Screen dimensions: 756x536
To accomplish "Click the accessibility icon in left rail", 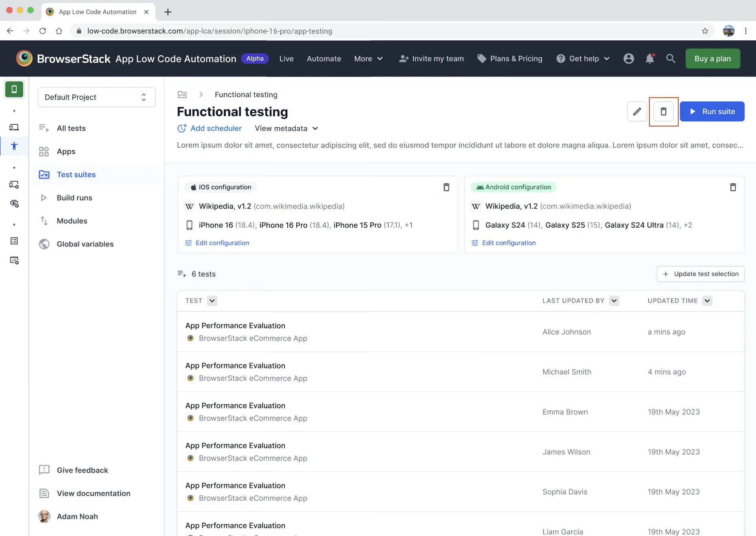I will tap(14, 146).
